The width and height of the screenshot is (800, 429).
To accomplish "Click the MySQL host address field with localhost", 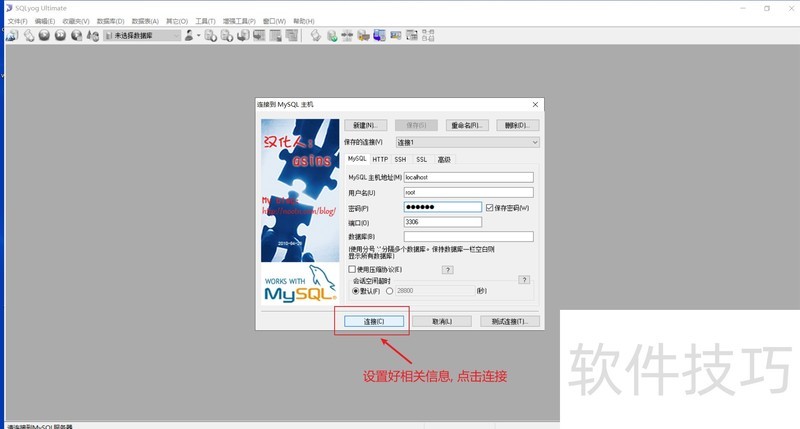I will (x=468, y=177).
